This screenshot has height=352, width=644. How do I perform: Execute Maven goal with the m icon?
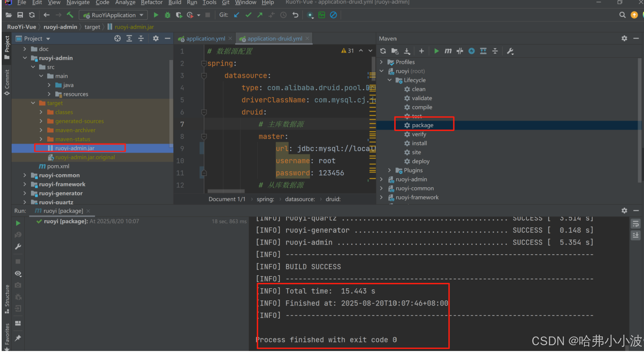[448, 51]
